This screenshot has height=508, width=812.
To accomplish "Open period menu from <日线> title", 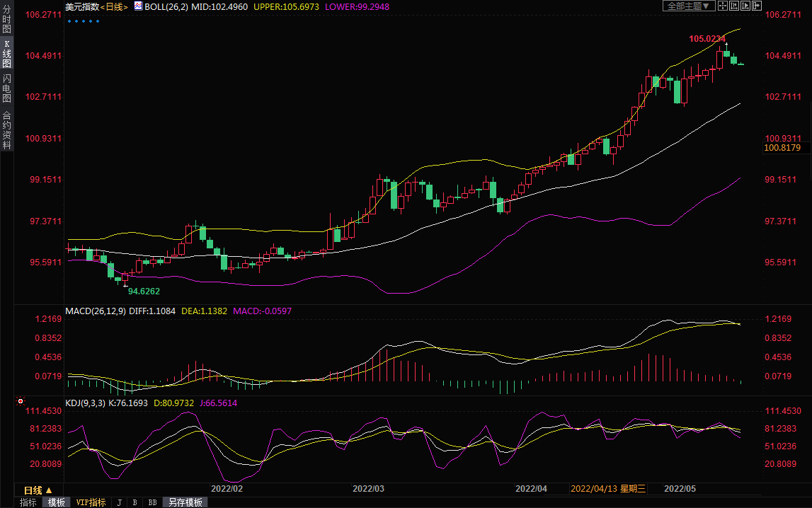I will [113, 6].
